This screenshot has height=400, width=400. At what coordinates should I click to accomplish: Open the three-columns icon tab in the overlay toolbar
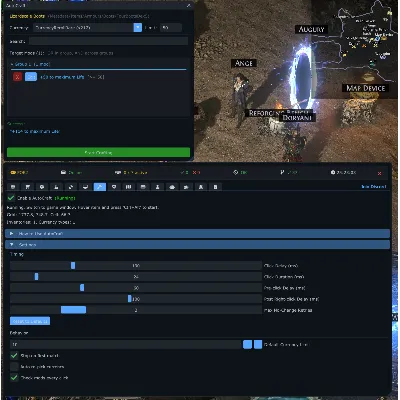pyautogui.click(x=128, y=187)
